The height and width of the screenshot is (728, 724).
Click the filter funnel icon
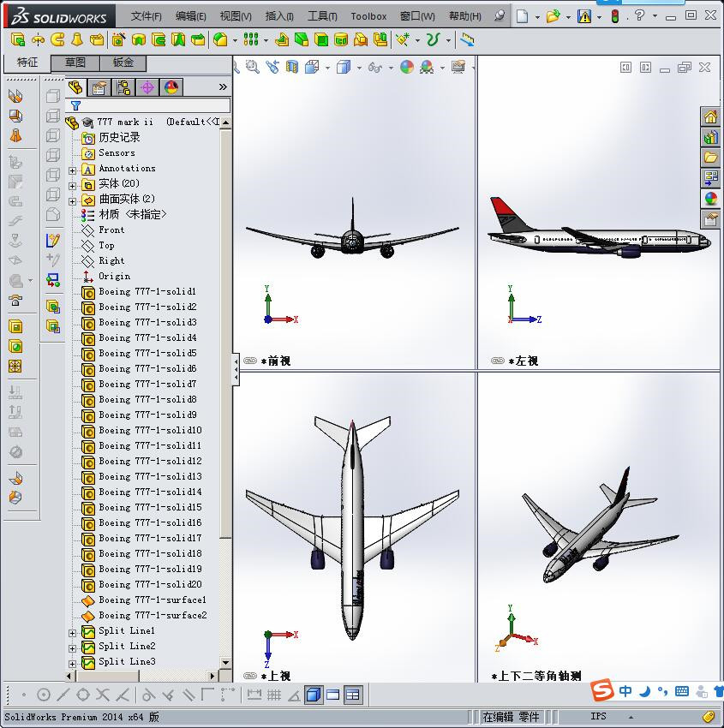point(75,106)
